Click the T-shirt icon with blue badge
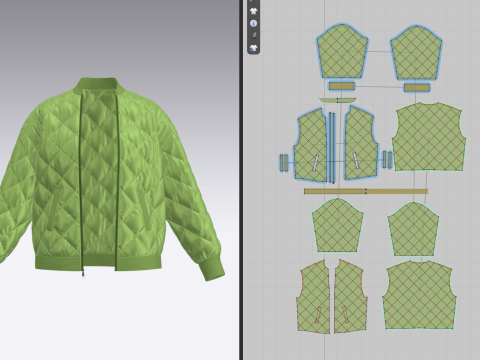 pos(254,48)
